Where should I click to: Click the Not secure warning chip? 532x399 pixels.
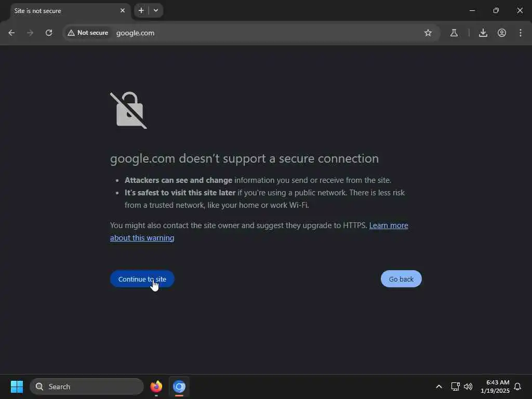click(88, 33)
